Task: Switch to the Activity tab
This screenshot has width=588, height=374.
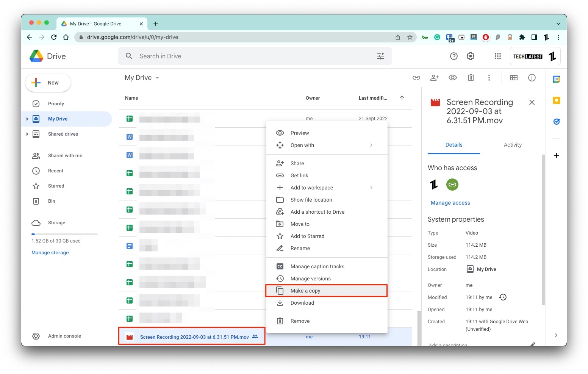Action: coord(513,145)
